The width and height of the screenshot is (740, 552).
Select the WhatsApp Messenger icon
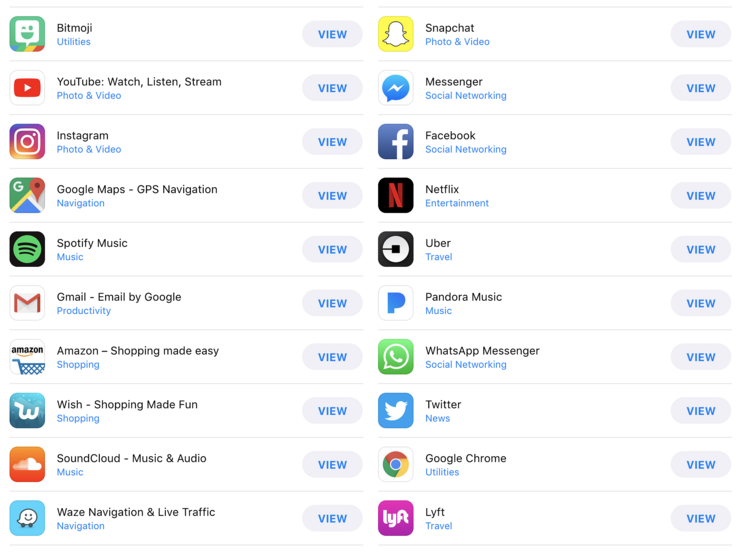pyautogui.click(x=395, y=357)
